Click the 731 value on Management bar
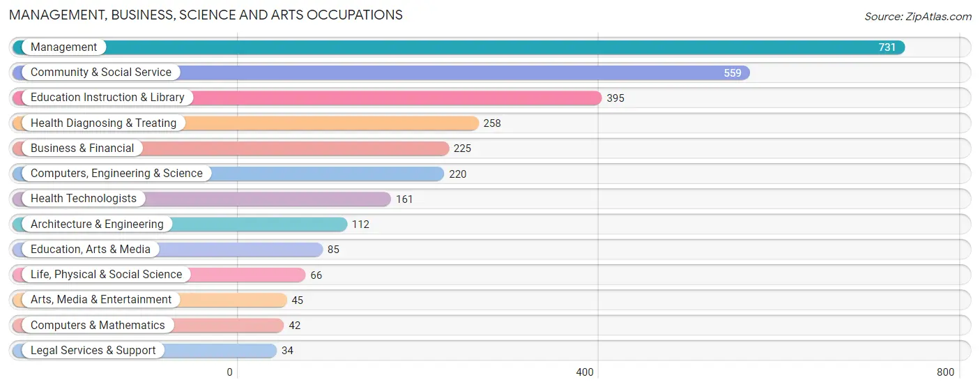 tap(887, 47)
